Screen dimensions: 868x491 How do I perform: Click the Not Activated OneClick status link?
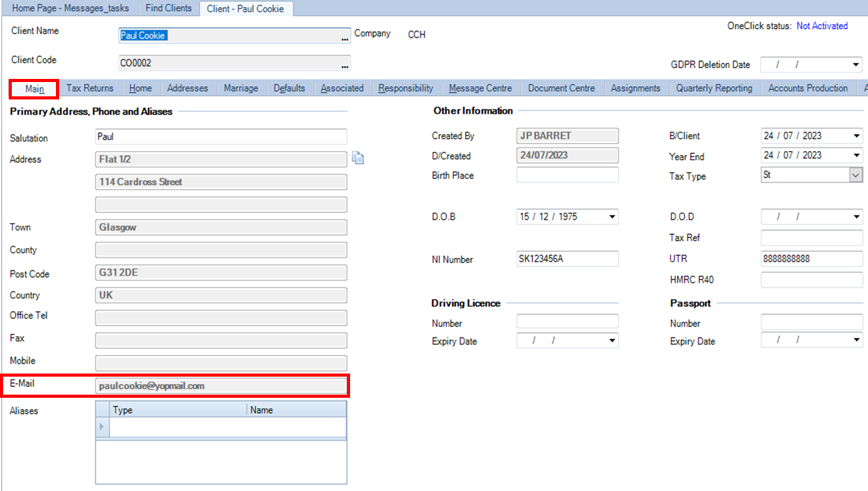click(822, 26)
